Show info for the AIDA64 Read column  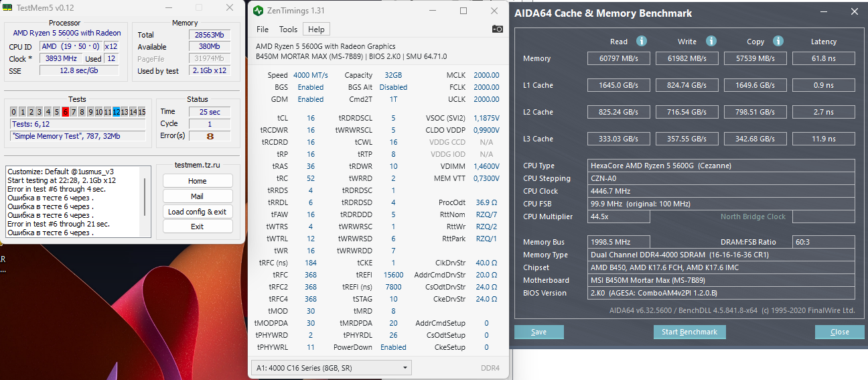coord(641,41)
